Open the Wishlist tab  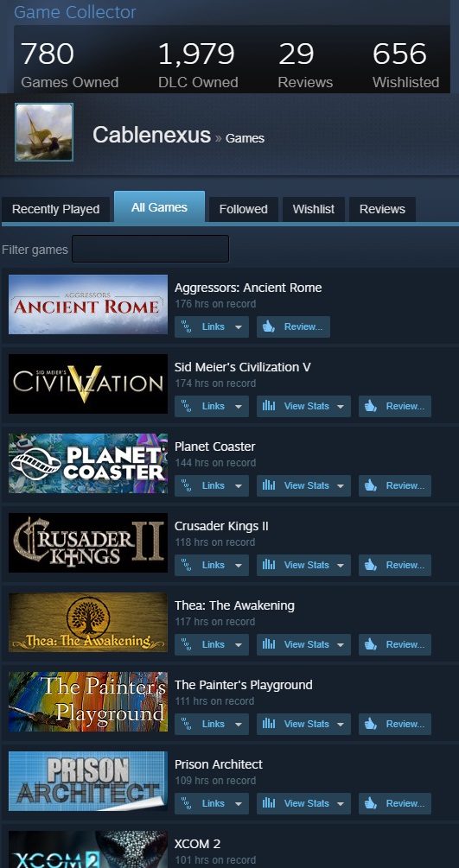pyautogui.click(x=313, y=209)
